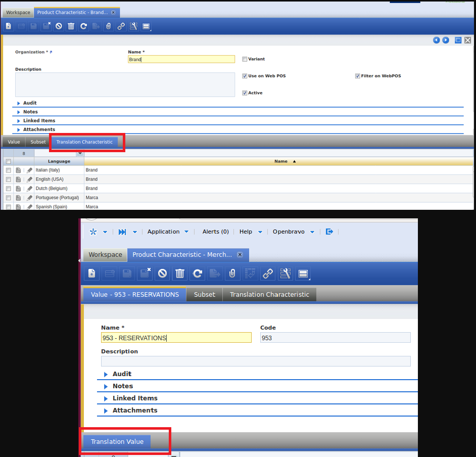The image size is (476, 457).
Task: Go to next record using right arrow
Action: (x=446, y=40)
